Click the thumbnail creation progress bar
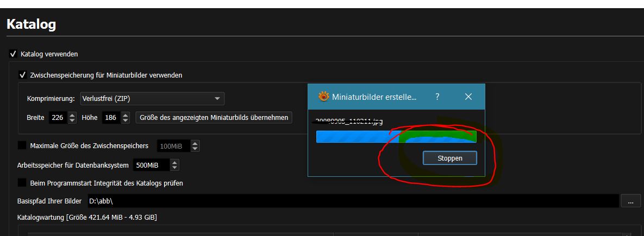 396,136
